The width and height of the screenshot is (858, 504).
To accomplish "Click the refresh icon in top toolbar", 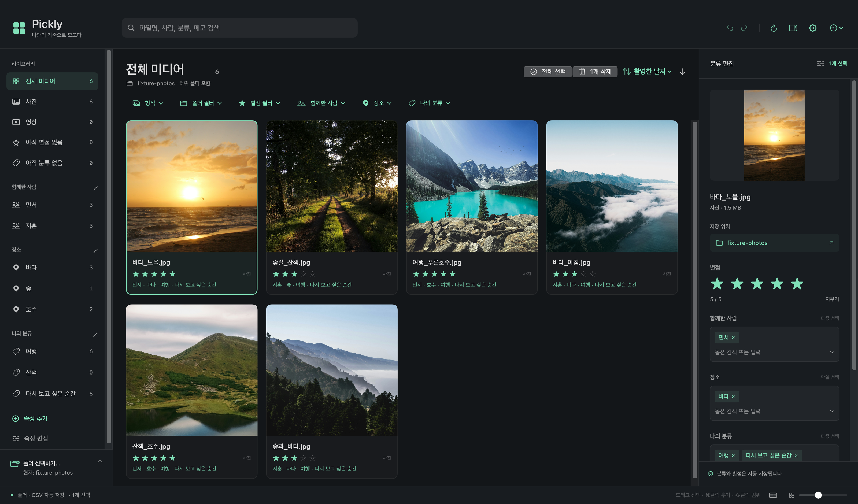I will [774, 28].
